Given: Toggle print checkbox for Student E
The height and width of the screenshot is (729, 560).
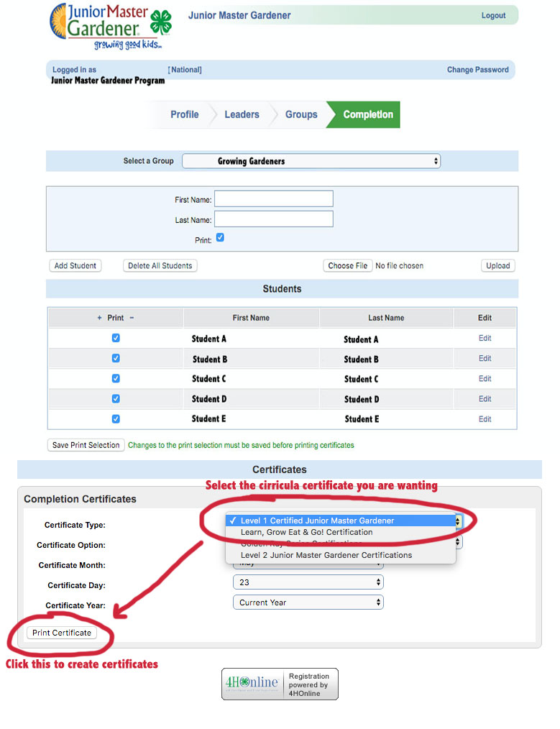Looking at the screenshot, I should click(x=116, y=418).
